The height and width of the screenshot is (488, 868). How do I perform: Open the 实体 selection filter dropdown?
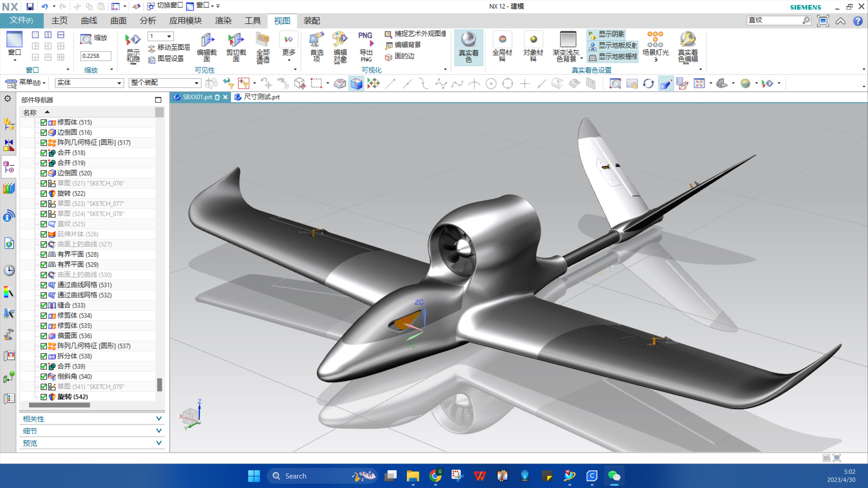pyautogui.click(x=119, y=83)
